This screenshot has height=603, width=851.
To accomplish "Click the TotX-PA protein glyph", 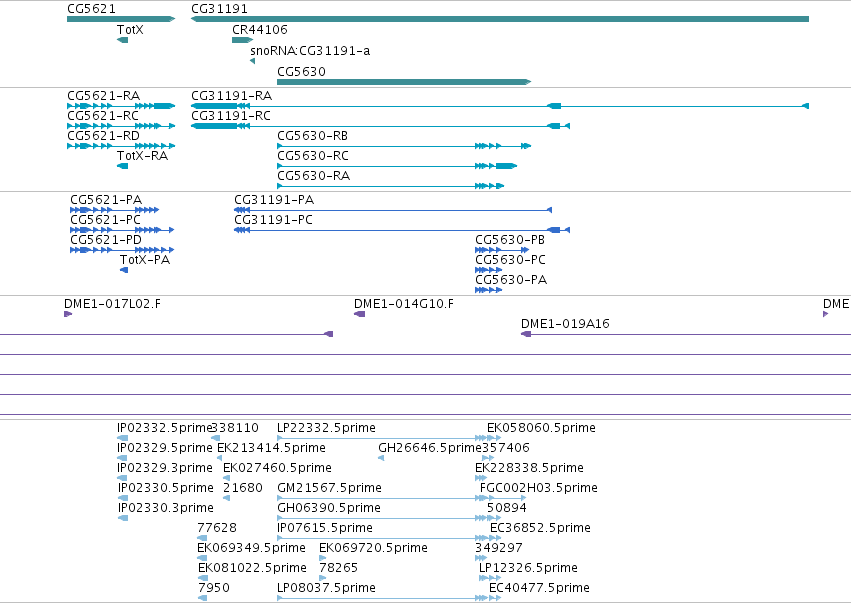I will pyautogui.click(x=124, y=270).
